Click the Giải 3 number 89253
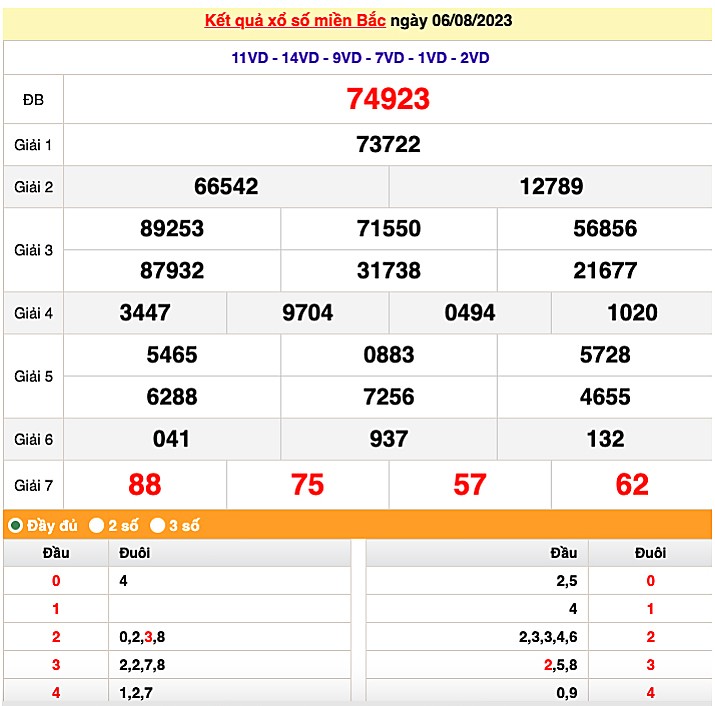The image size is (715, 706). pos(172,229)
